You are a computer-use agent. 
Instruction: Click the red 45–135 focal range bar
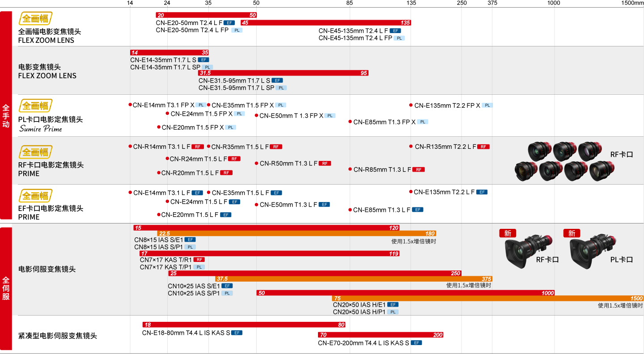pyautogui.click(x=326, y=23)
